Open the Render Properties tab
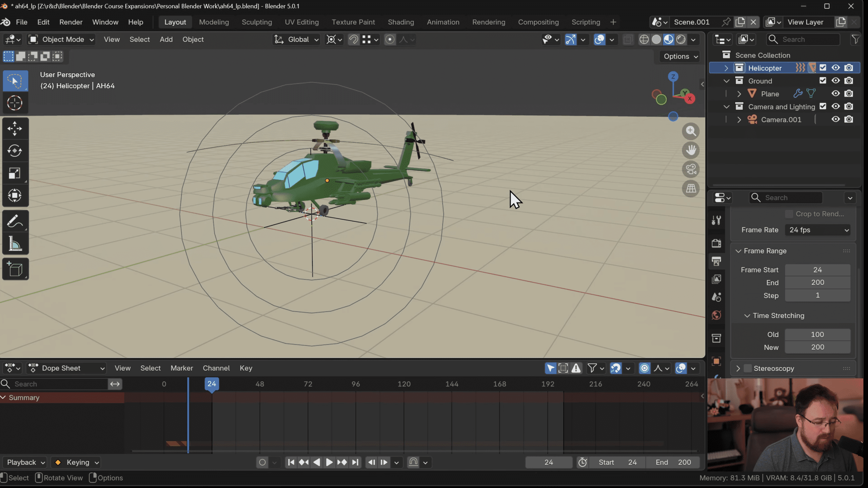Viewport: 868px width, 488px height. click(x=717, y=243)
